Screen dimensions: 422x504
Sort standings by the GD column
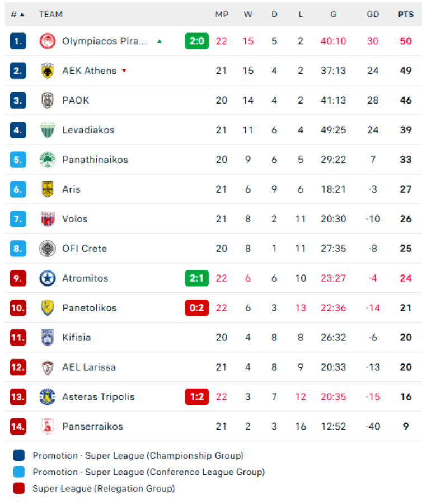[373, 15]
